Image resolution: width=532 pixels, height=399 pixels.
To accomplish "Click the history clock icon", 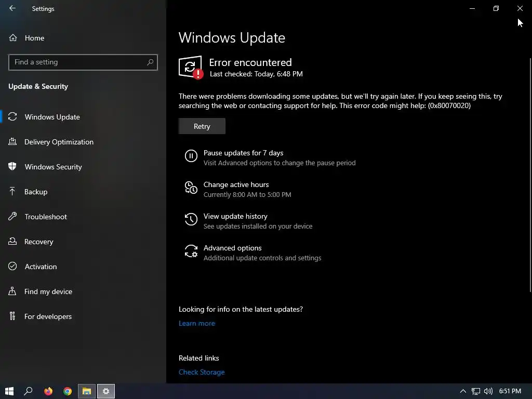I will (191, 219).
